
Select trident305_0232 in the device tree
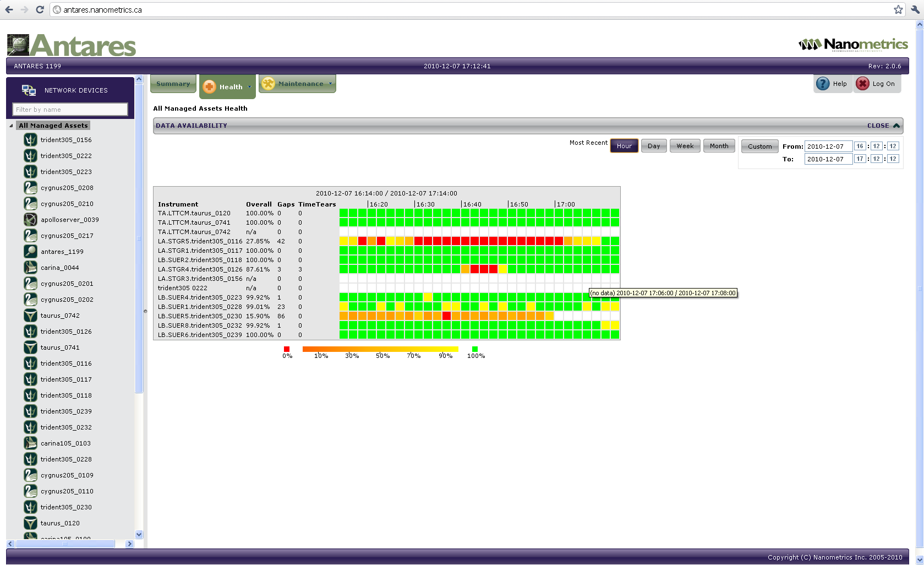66,427
